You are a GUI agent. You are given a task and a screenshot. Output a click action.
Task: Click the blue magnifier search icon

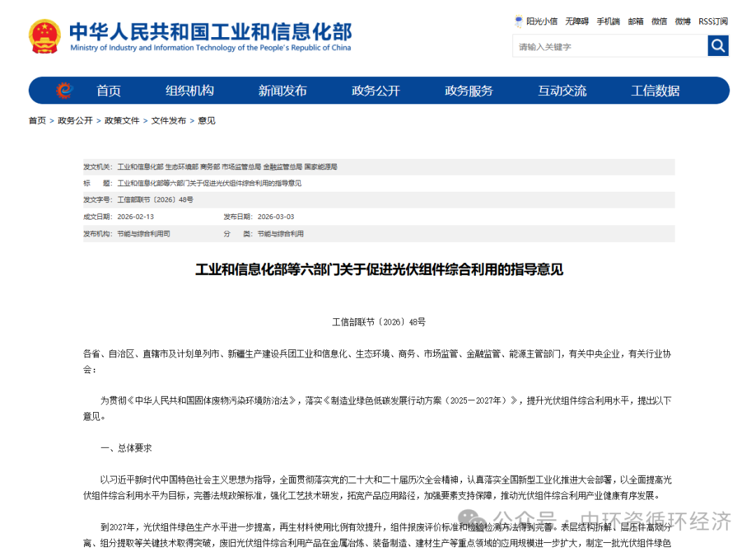pyautogui.click(x=718, y=45)
